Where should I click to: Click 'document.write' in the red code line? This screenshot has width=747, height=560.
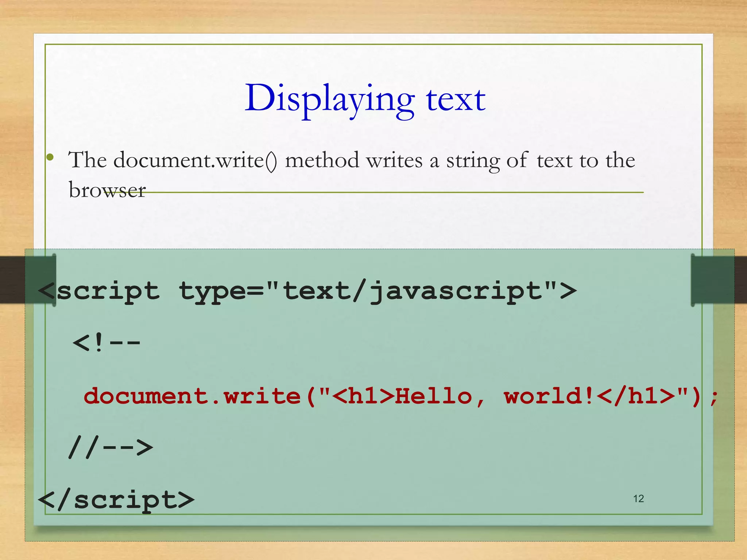click(x=193, y=396)
